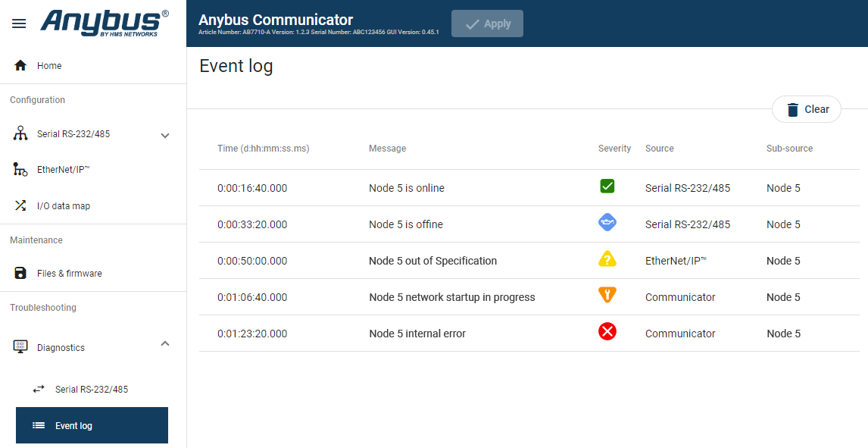Click the yellow out of specification icon
The width and height of the screenshot is (868, 448).
pos(607,259)
